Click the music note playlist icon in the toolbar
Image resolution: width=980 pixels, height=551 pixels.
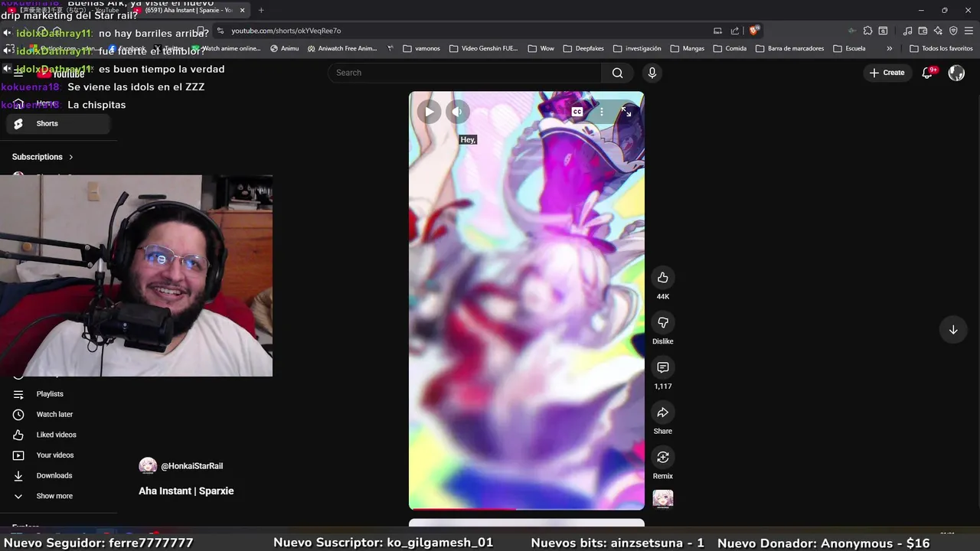(x=907, y=31)
